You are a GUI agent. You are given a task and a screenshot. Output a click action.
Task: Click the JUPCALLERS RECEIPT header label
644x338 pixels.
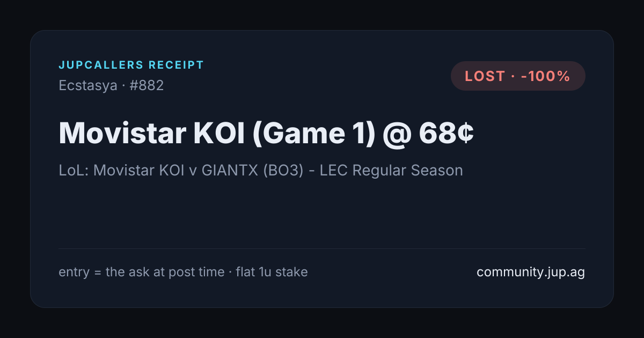point(131,65)
